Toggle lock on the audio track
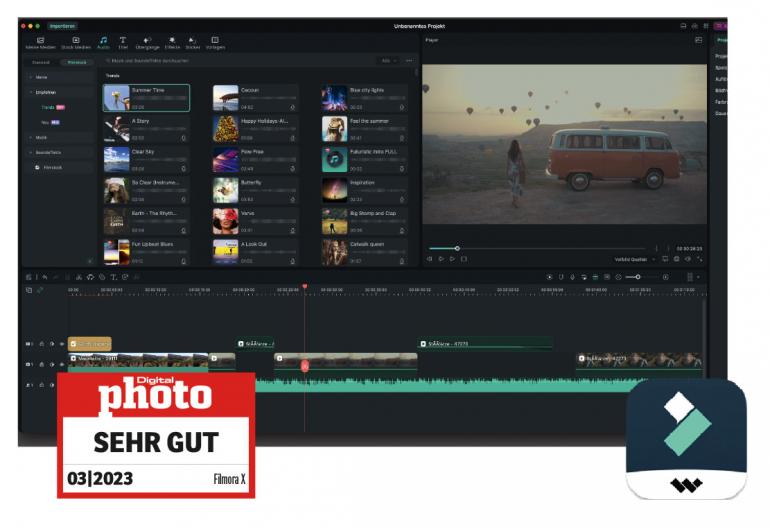The width and height of the screenshot is (770, 527). tap(42, 385)
